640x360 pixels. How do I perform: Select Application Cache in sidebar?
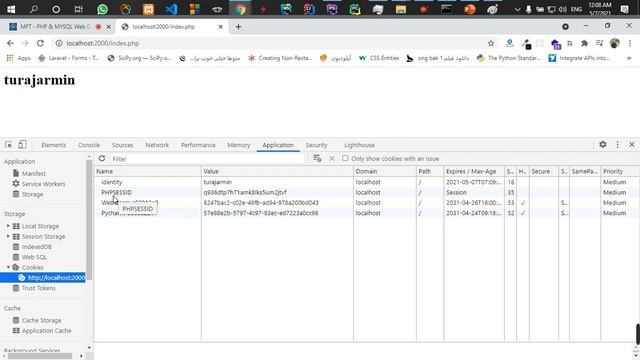pos(46,331)
